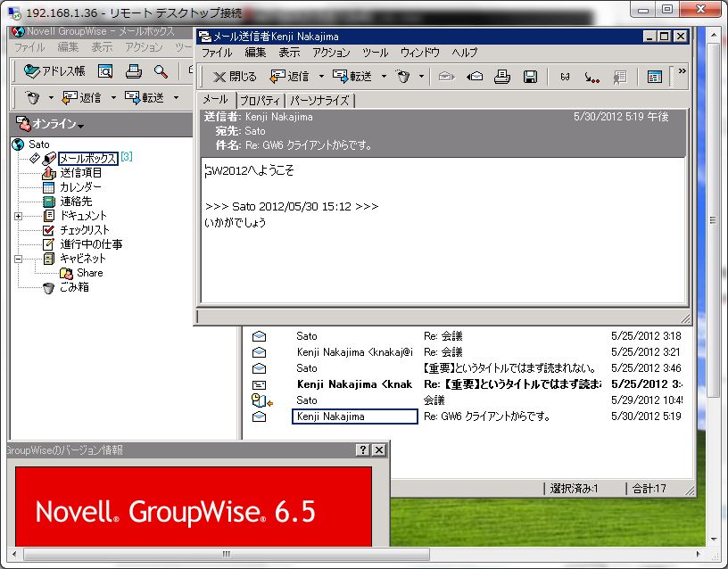
Task: Click the magnifying glass search icon in the main toolbar
Action: [x=161, y=71]
